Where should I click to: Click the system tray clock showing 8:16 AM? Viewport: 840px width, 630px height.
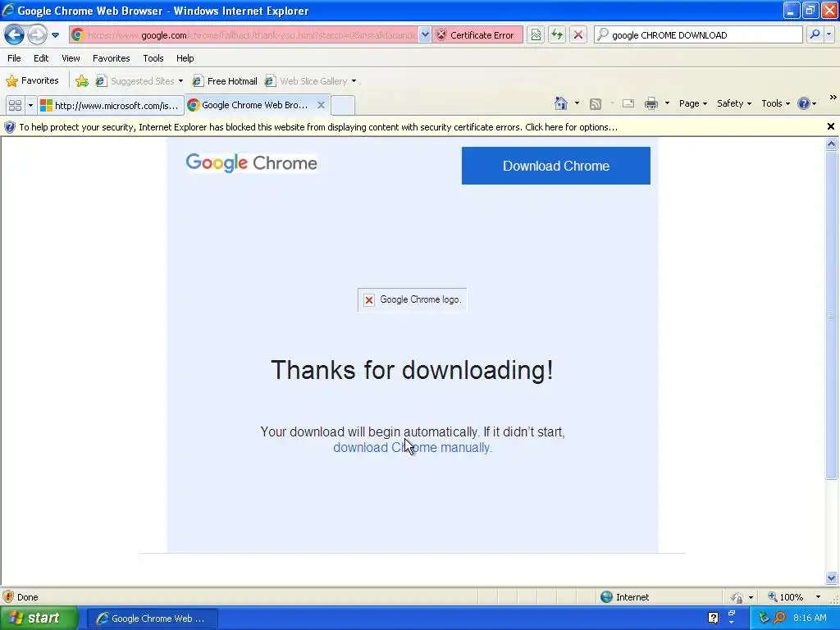pyautogui.click(x=810, y=619)
